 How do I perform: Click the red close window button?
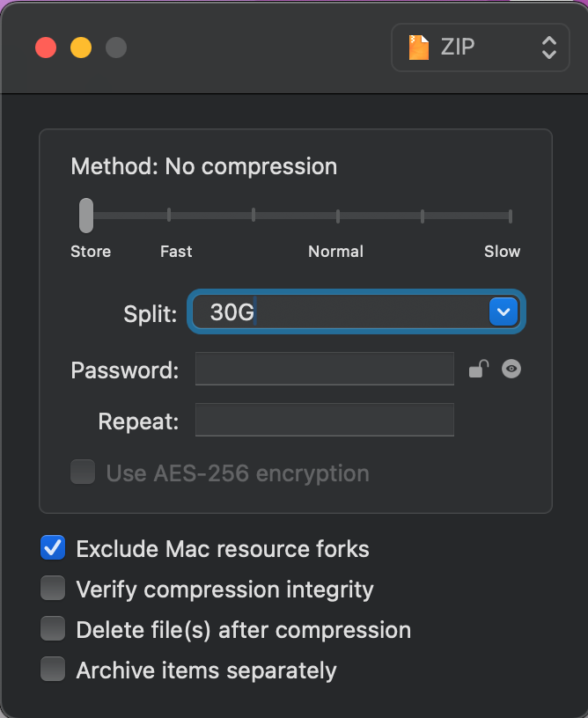click(46, 48)
